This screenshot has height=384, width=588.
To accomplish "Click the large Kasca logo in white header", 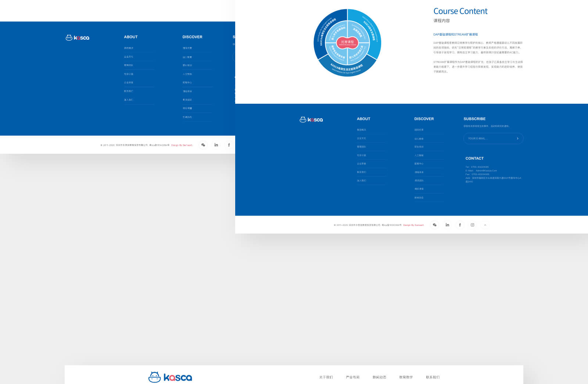I will click(170, 377).
